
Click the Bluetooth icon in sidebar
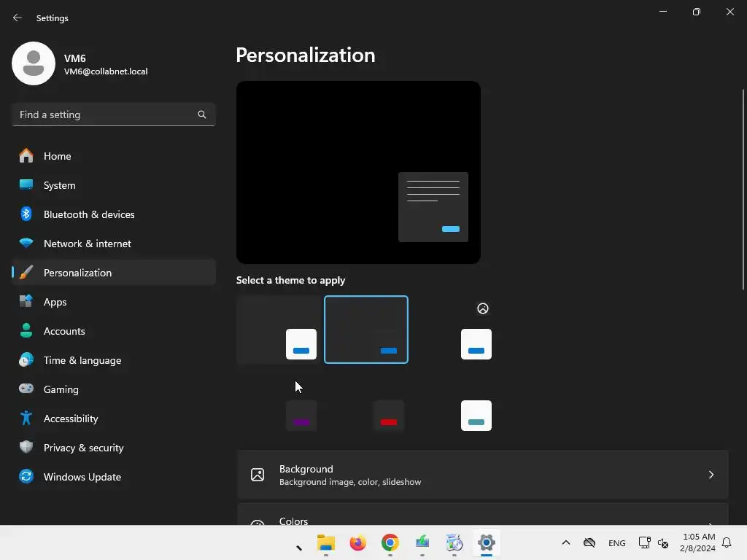pos(26,214)
